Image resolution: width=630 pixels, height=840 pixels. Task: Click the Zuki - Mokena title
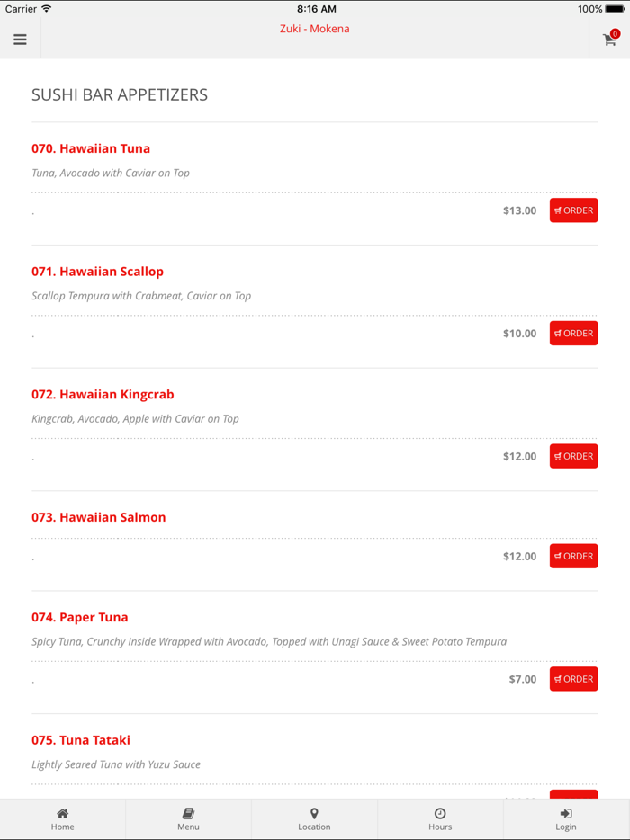314,28
